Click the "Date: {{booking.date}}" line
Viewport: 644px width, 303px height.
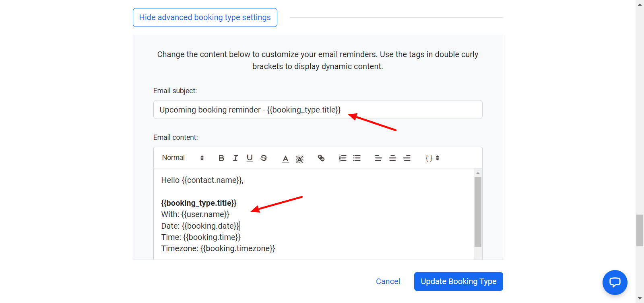click(x=200, y=226)
